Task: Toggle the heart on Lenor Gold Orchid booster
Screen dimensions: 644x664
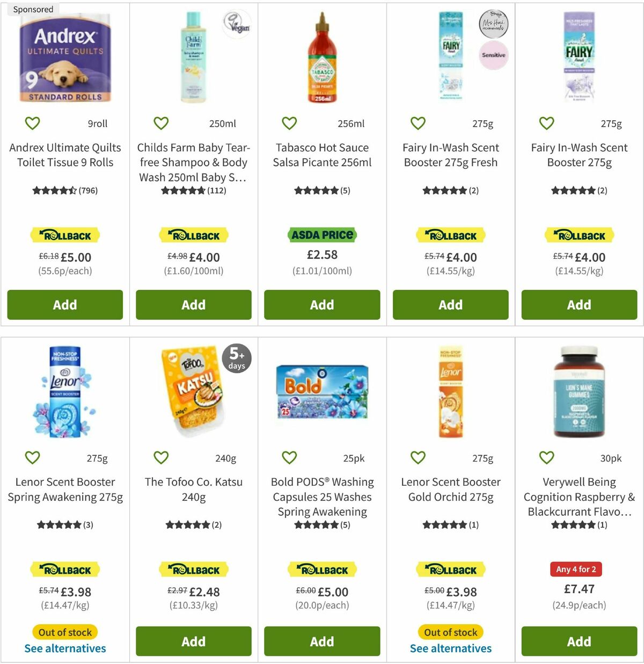Action: pyautogui.click(x=418, y=457)
